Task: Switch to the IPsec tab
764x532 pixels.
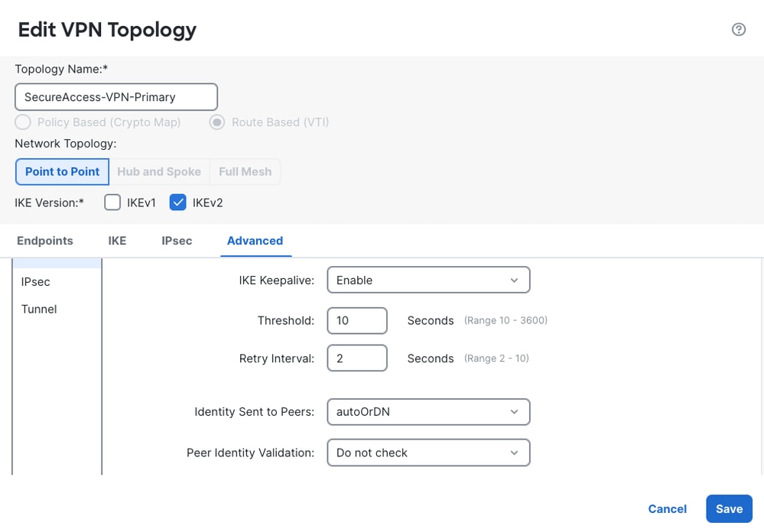Action: (x=177, y=241)
